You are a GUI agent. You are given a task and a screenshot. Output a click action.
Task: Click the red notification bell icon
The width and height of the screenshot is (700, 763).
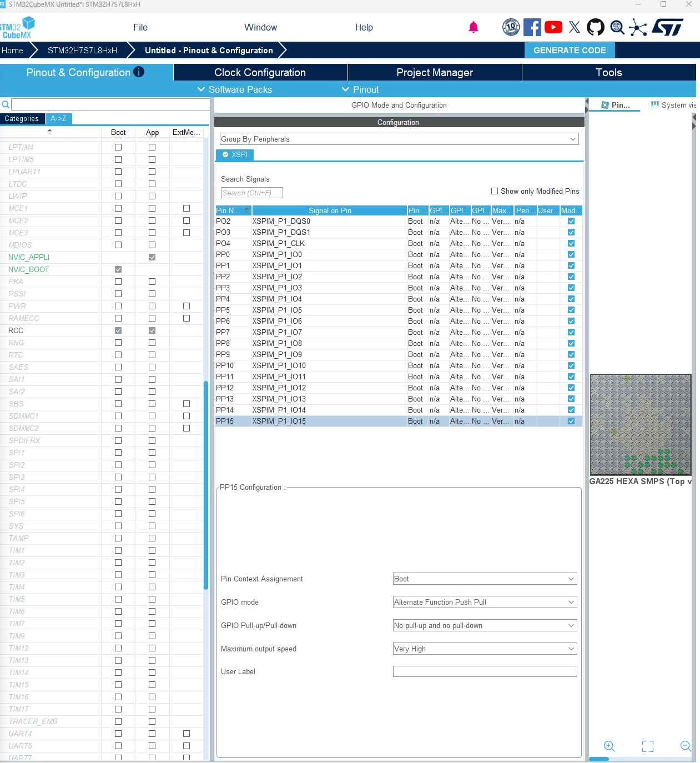pos(474,27)
